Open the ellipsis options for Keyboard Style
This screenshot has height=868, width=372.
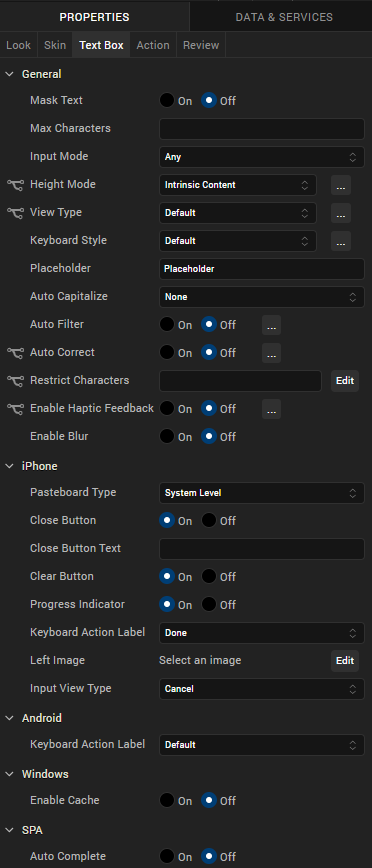(x=341, y=241)
